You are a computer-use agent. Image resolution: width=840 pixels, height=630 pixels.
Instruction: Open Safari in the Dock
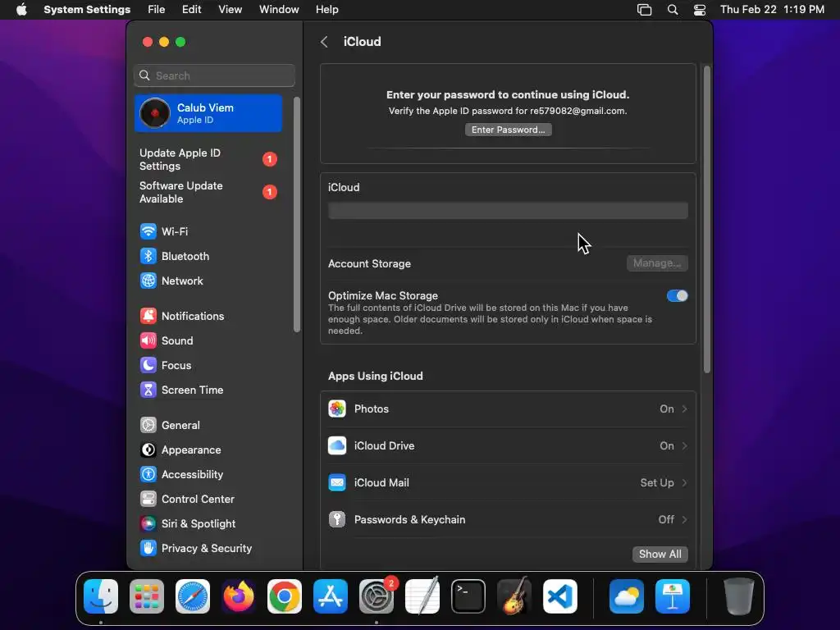click(x=193, y=596)
